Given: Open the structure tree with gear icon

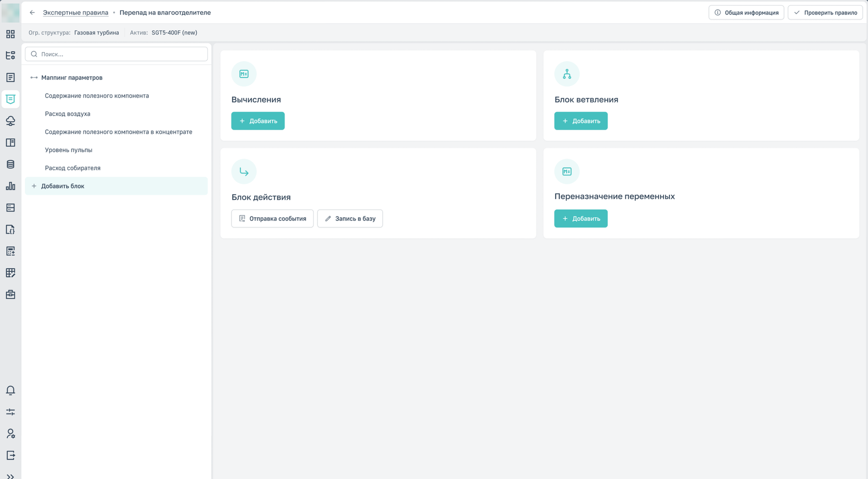Looking at the screenshot, I should 11,56.
